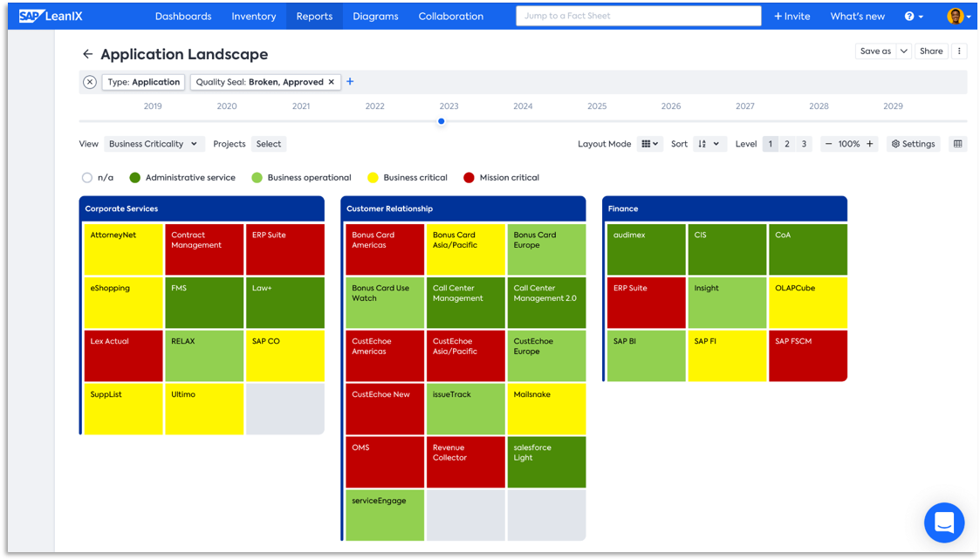Go back using the left arrow

pyautogui.click(x=87, y=53)
